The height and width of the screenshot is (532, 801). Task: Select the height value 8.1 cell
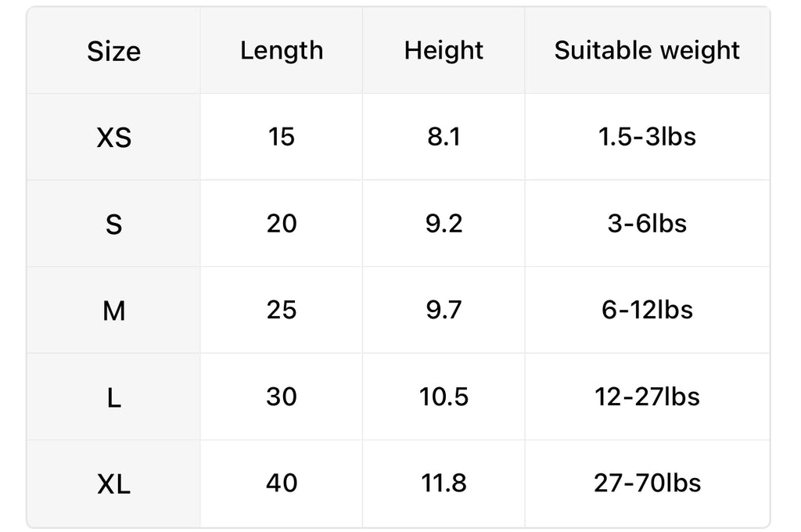pyautogui.click(x=444, y=137)
